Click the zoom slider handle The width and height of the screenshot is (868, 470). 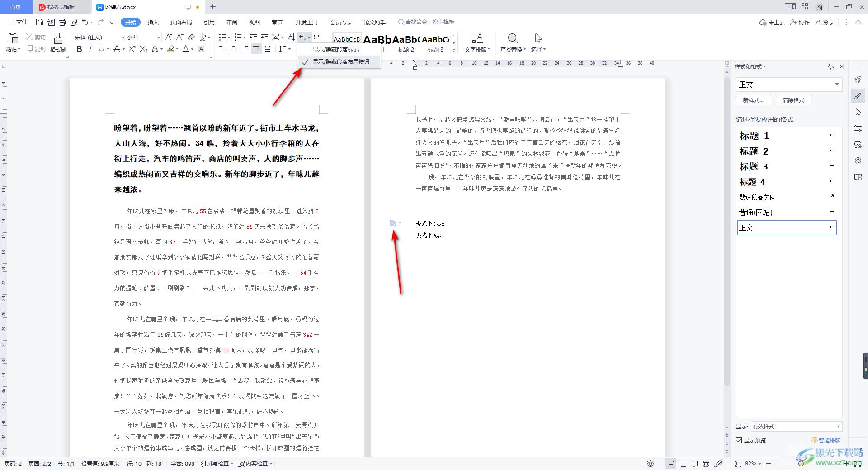tap(801, 464)
